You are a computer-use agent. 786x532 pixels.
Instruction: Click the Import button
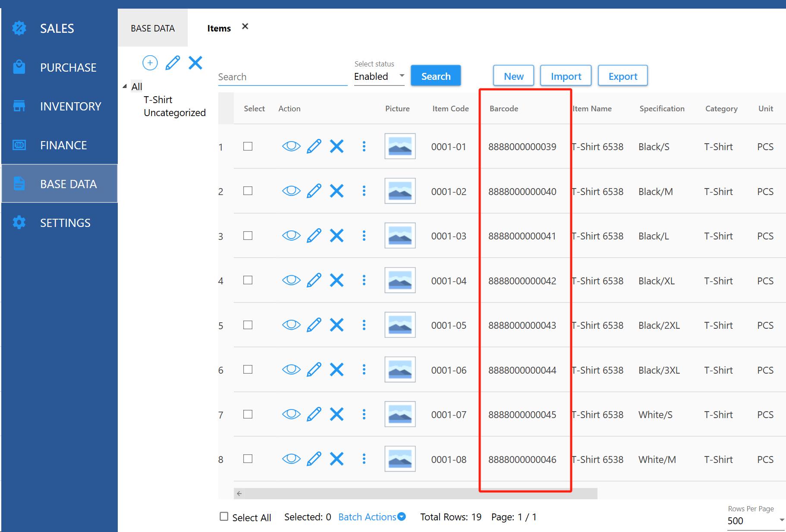(x=566, y=76)
